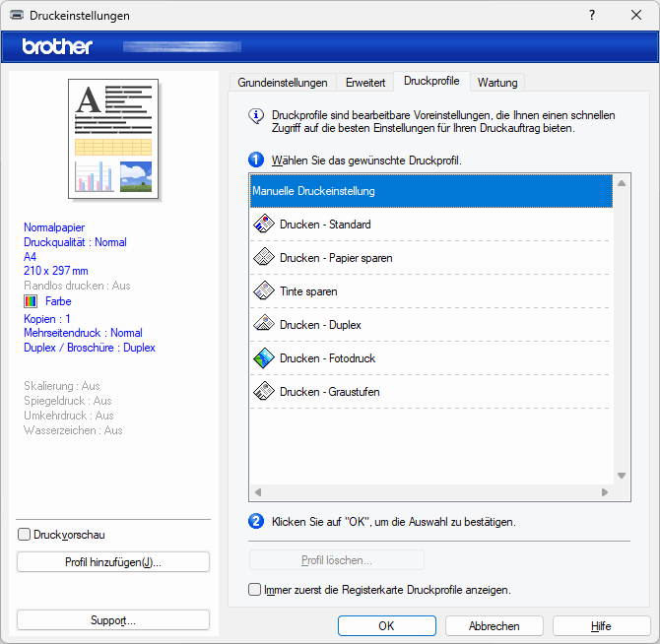Click the A4 paper size text
Screen dimensions: 660x644
point(30,257)
